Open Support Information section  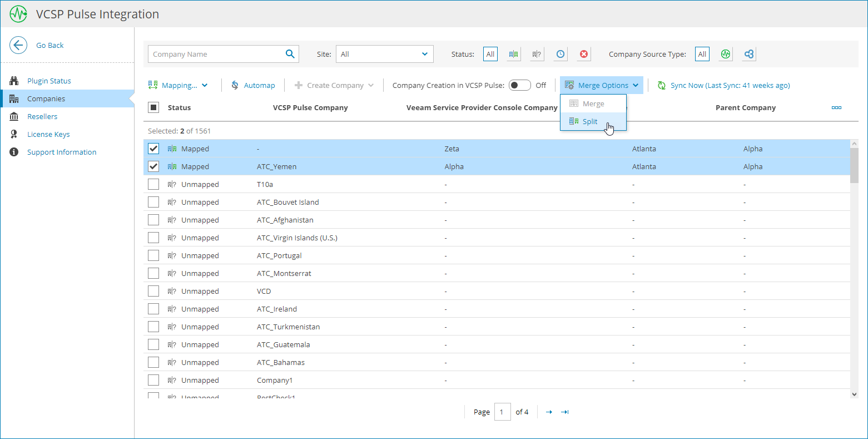point(62,152)
